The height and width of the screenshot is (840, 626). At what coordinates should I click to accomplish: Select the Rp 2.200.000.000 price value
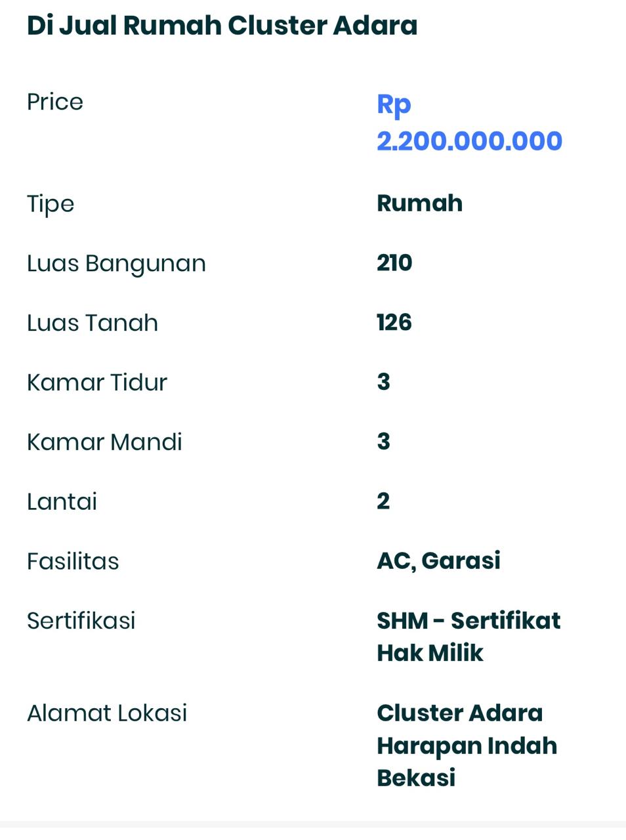[x=469, y=123]
